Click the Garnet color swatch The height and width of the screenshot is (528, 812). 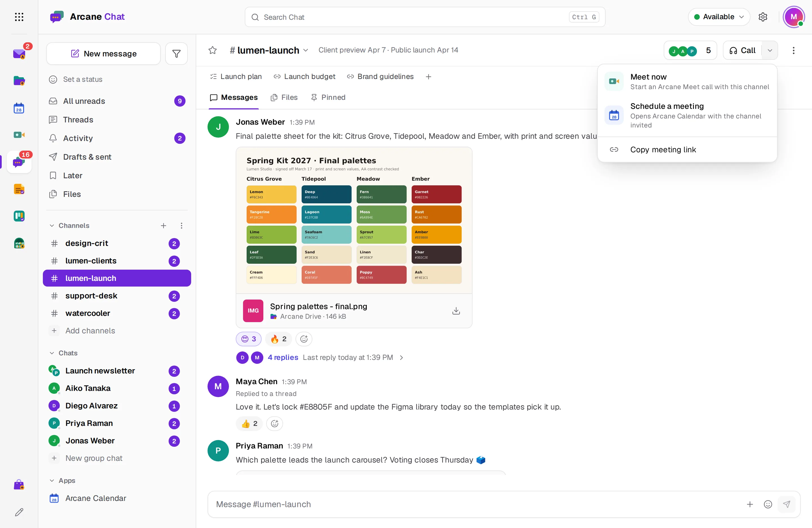click(x=436, y=194)
